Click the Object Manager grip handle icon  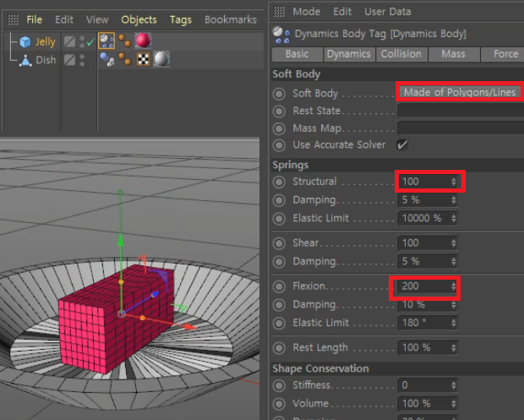(13, 19)
